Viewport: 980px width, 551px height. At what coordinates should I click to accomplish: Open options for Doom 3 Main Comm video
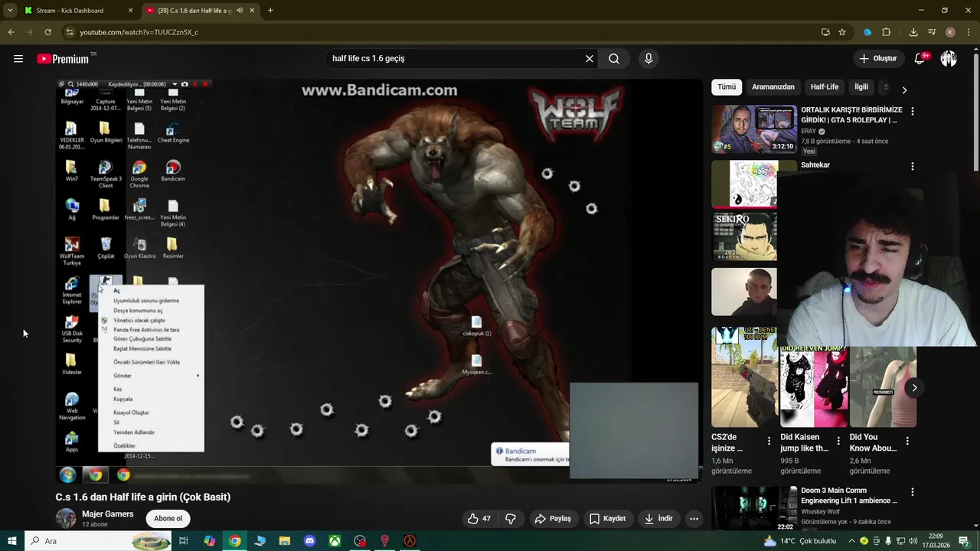click(912, 492)
